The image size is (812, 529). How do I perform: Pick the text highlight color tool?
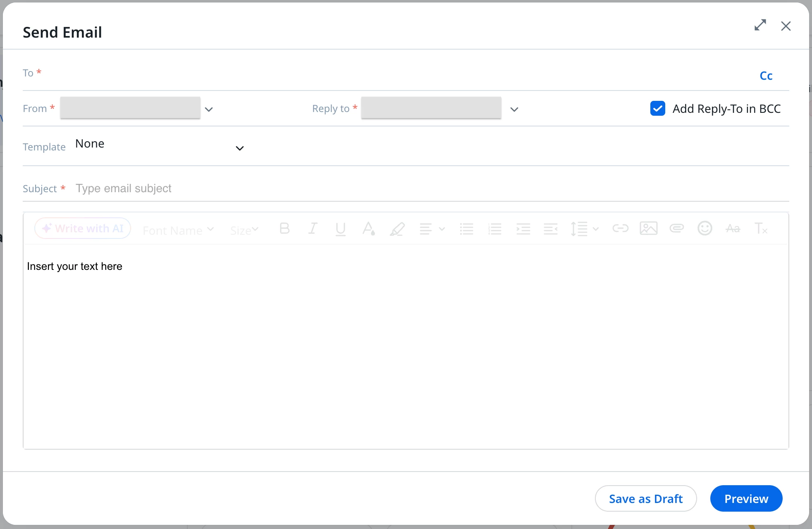pyautogui.click(x=397, y=229)
